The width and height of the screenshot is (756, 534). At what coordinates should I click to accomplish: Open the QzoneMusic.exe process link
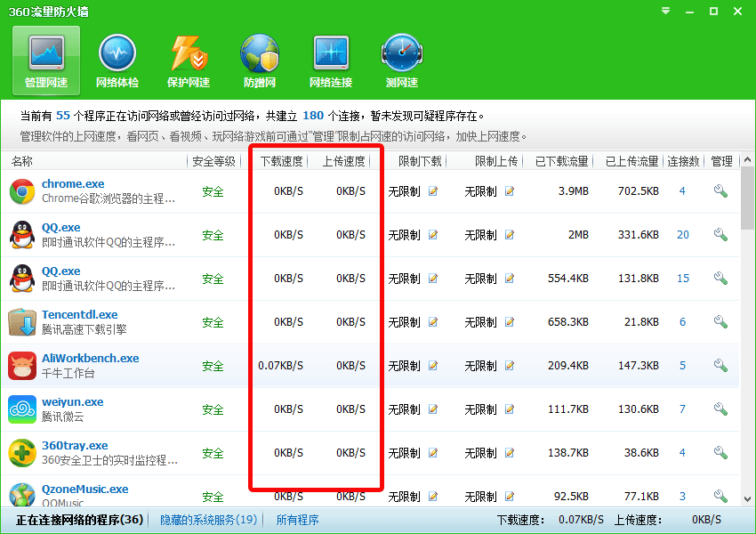[x=84, y=489]
